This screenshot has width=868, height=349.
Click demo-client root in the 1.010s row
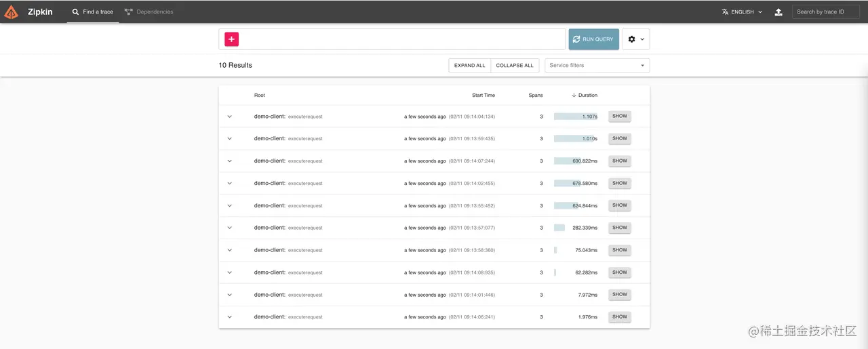tap(270, 138)
